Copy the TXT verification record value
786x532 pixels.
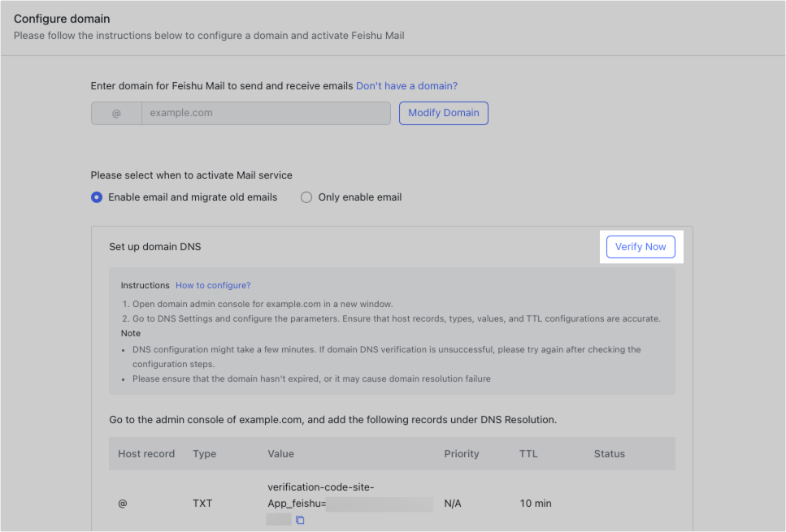[x=299, y=519]
